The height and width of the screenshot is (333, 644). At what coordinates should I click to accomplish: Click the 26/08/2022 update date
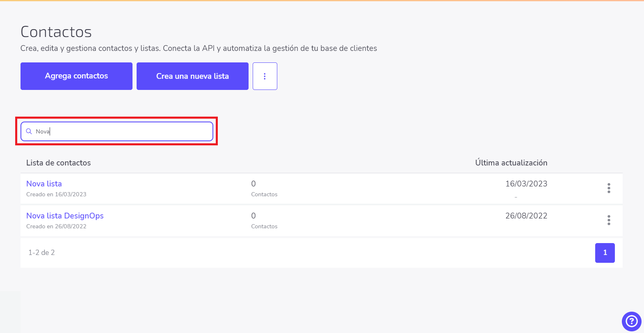tap(526, 216)
